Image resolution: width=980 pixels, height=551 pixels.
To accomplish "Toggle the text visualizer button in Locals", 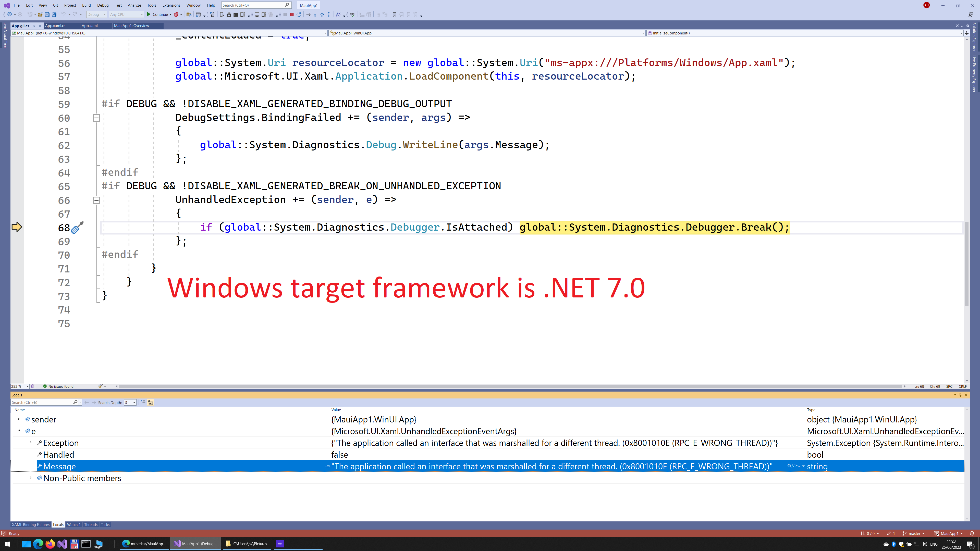I will pyautogui.click(x=150, y=402).
